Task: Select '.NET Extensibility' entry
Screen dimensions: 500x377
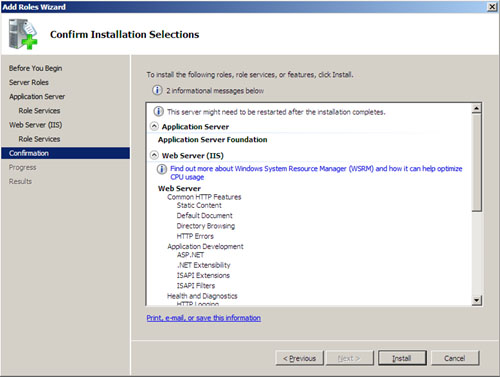Action: [x=203, y=265]
